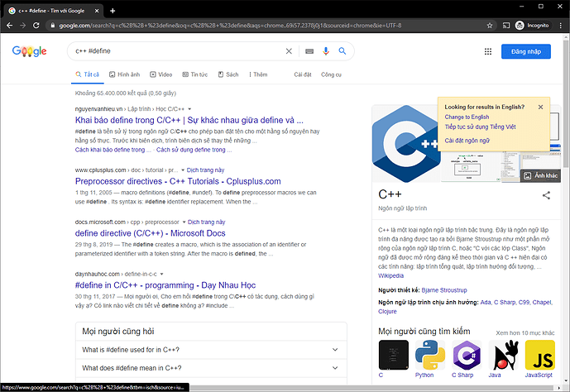Switch to the Hình ảnh tab
Viewport: 570px width, 392px height.
pyautogui.click(x=123, y=74)
